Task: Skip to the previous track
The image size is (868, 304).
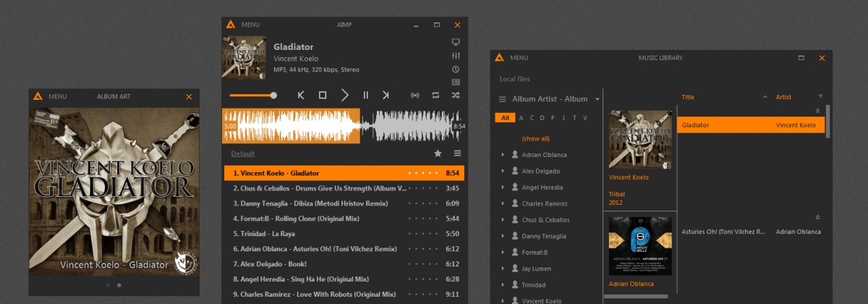Action: pyautogui.click(x=301, y=95)
